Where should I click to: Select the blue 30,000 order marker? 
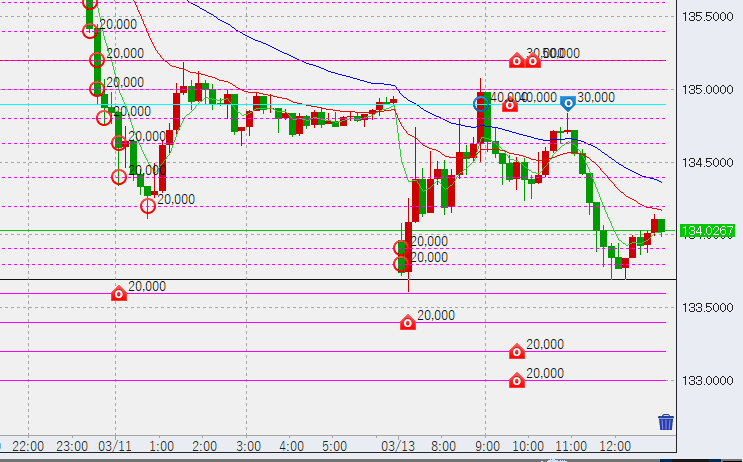[567, 103]
